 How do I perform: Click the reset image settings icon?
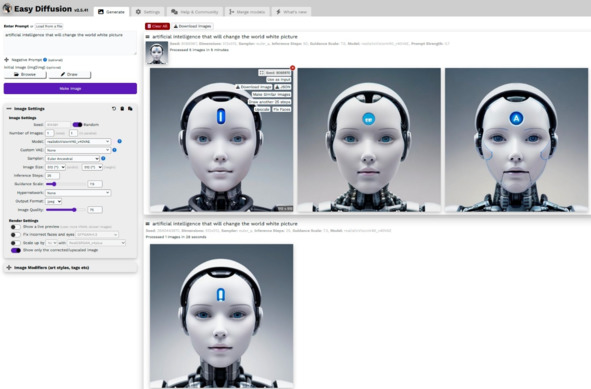pos(114,109)
